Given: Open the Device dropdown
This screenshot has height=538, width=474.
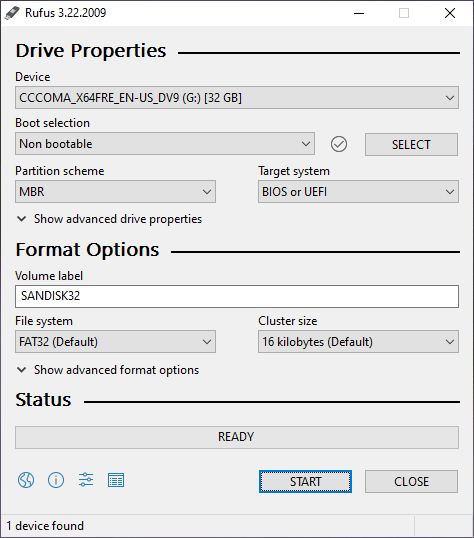Looking at the screenshot, I should point(237,98).
